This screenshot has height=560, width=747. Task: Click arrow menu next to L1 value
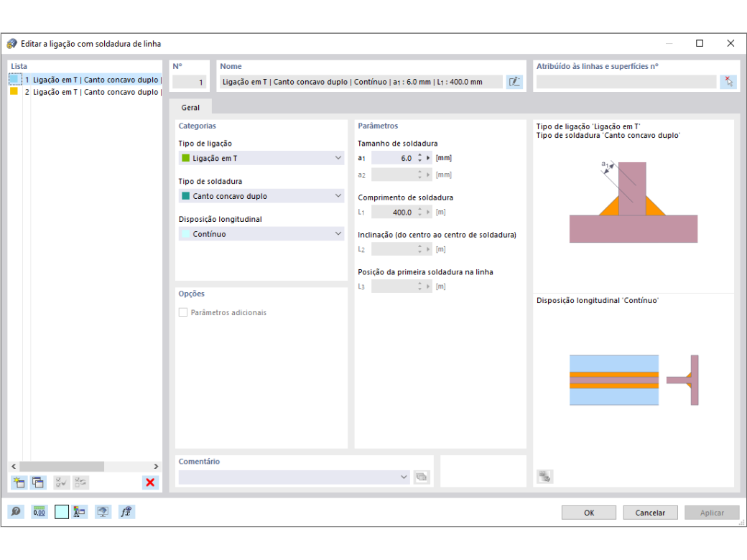point(428,213)
